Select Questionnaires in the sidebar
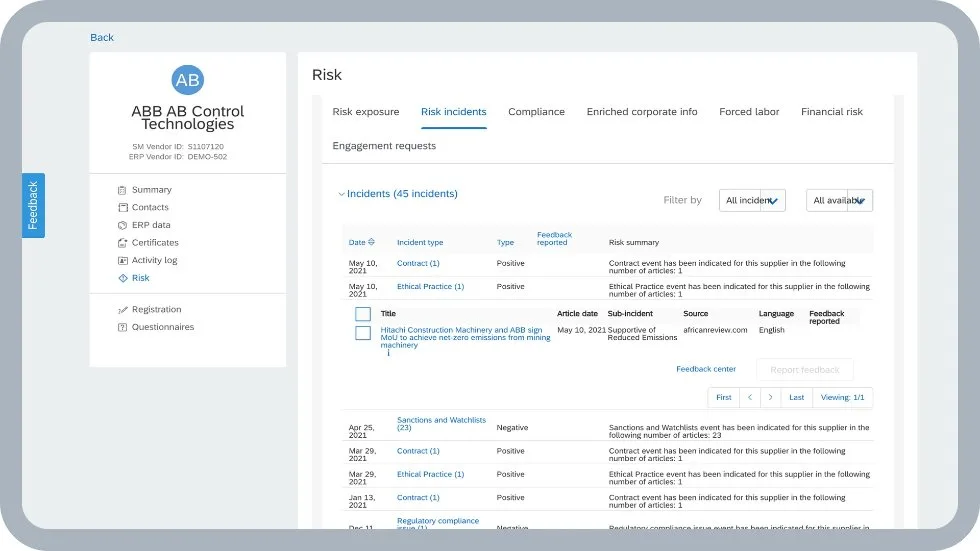The width and height of the screenshot is (980, 551). 162,327
